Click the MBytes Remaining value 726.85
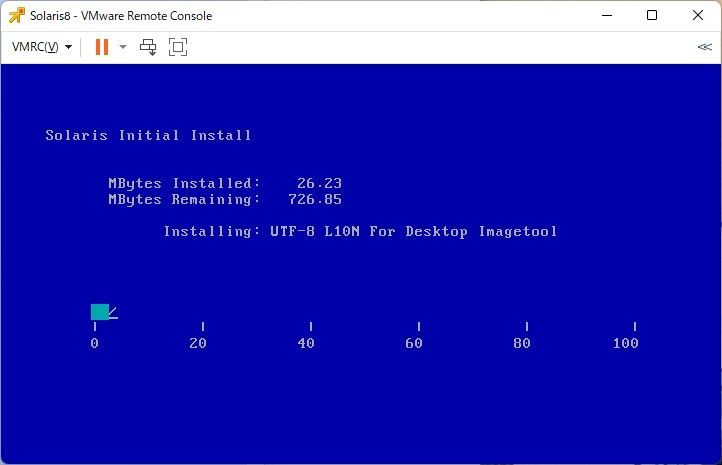Image resolution: width=722 pixels, height=465 pixels. click(x=315, y=199)
